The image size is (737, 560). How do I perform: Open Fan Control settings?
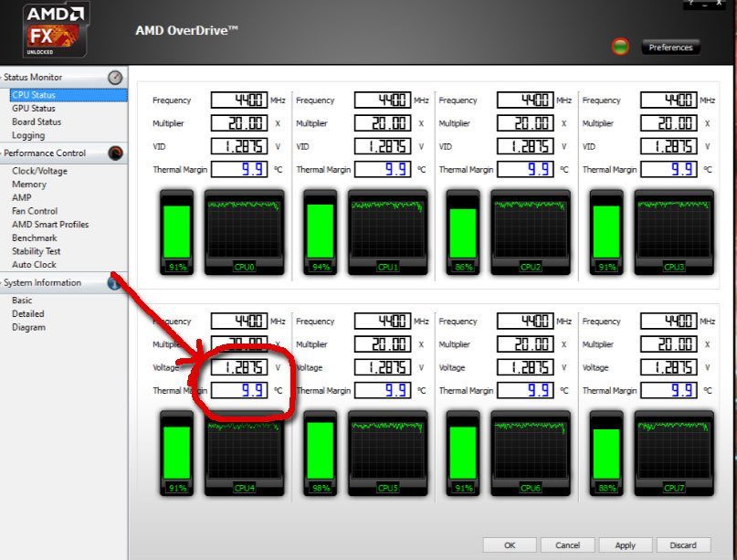point(35,211)
